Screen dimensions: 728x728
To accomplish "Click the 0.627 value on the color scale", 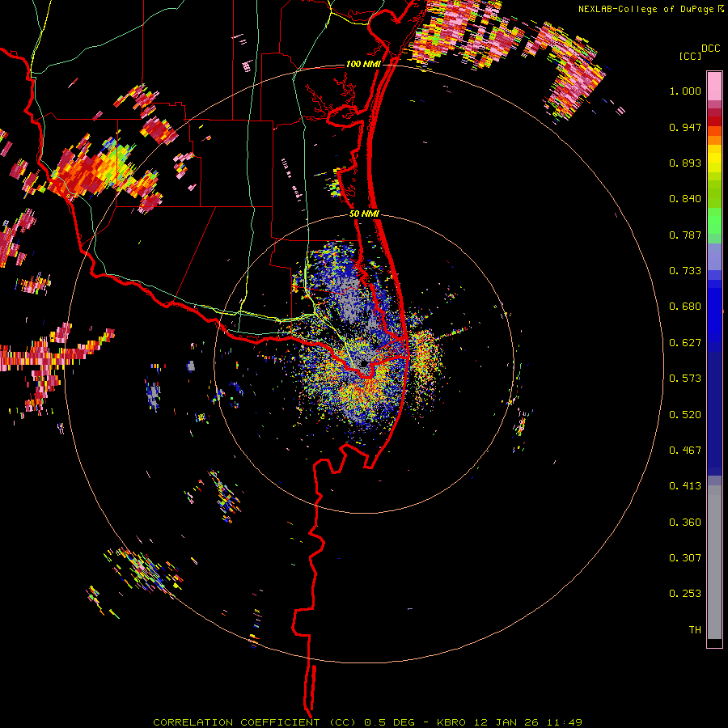I will (x=685, y=343).
